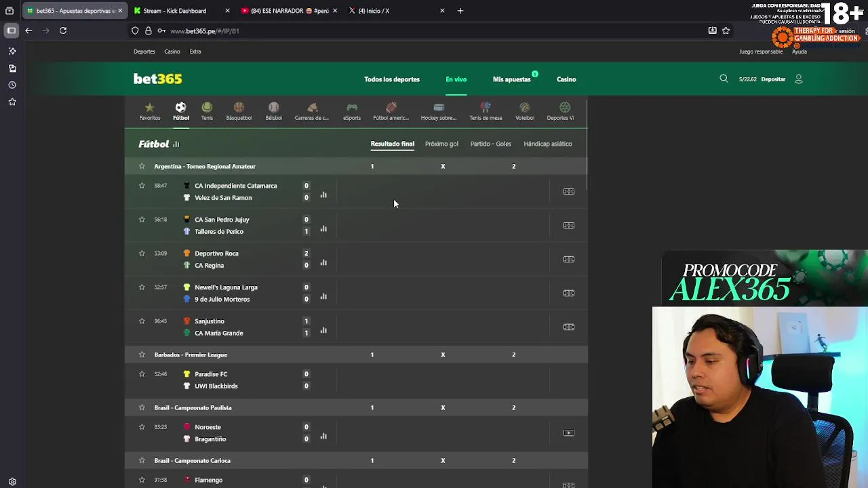868x488 pixels.
Task: Choose the Tenis de mesa icon
Action: (x=486, y=111)
